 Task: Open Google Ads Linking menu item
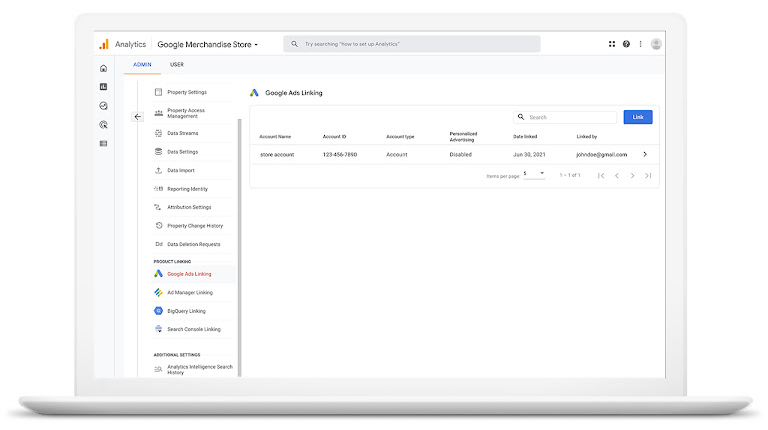(x=192, y=274)
